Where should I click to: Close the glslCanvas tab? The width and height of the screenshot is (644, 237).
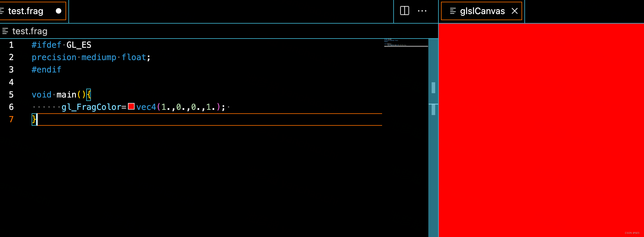point(515,11)
